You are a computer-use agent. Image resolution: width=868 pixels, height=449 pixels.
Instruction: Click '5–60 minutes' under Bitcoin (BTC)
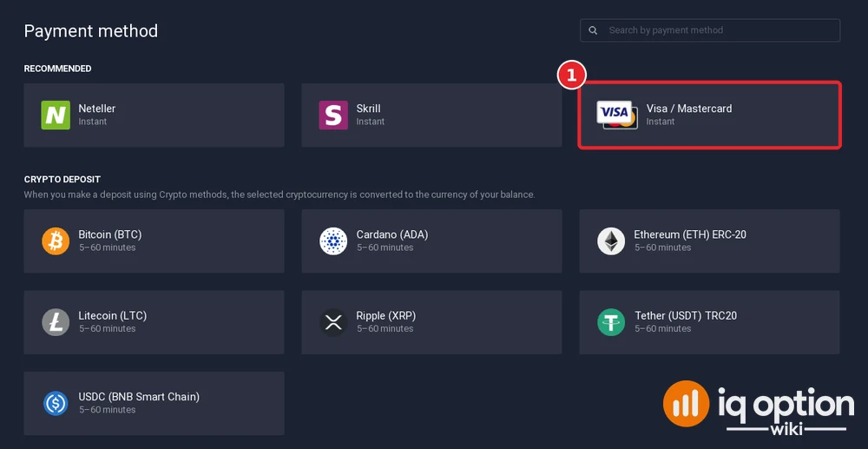point(107,248)
